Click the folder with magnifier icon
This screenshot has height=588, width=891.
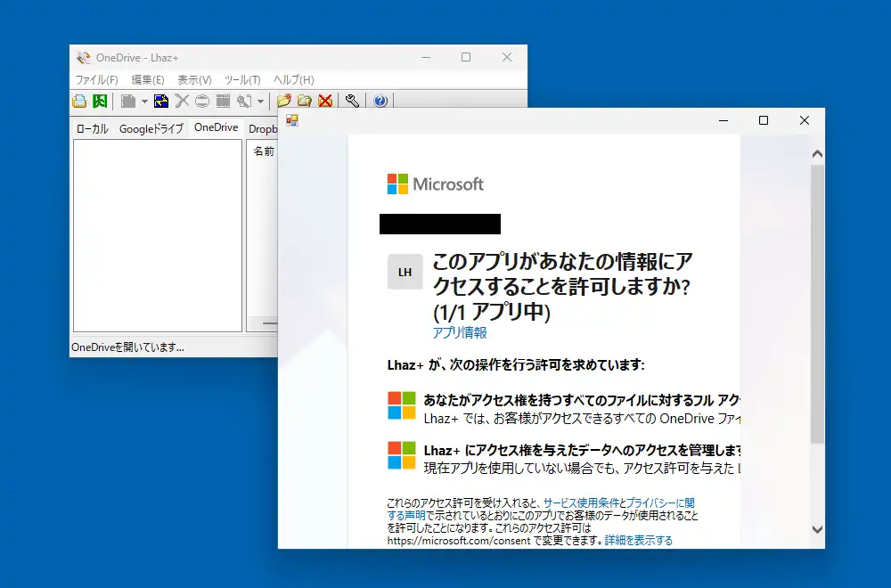[305, 102]
